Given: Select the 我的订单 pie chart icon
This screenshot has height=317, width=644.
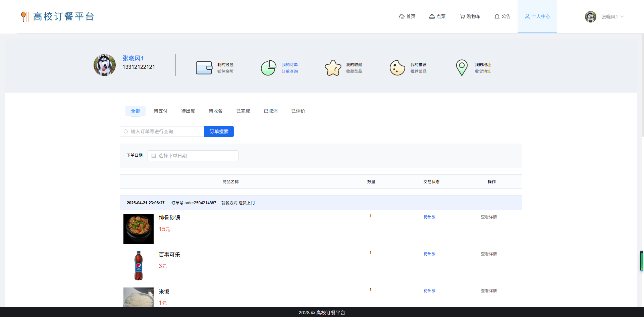Looking at the screenshot, I should point(268,67).
